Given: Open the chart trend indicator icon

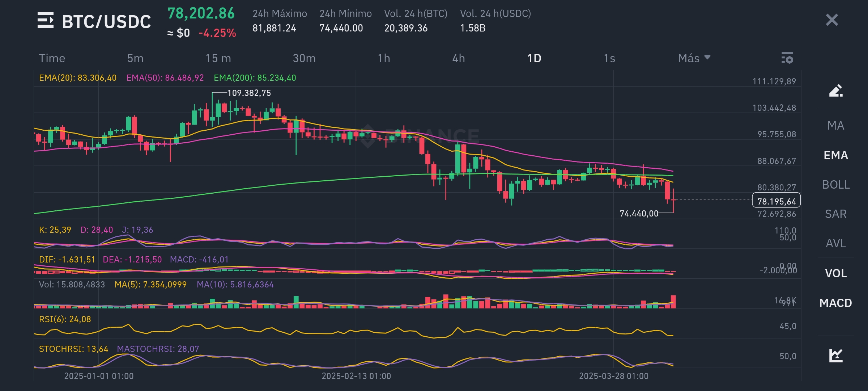Looking at the screenshot, I should tap(836, 355).
